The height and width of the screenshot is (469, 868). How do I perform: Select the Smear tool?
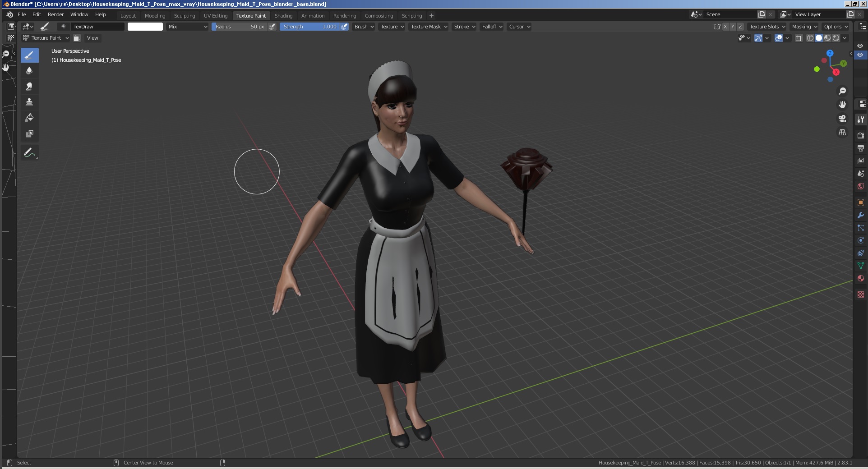[29, 87]
